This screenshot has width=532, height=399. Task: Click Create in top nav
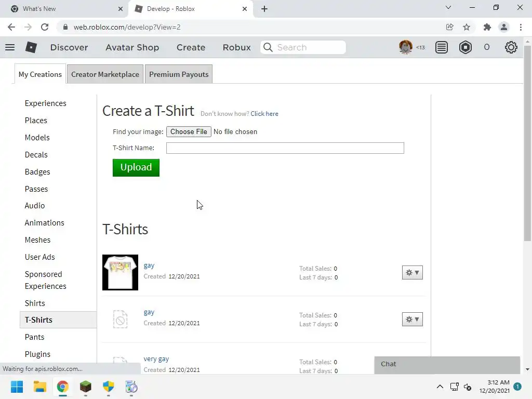click(191, 47)
